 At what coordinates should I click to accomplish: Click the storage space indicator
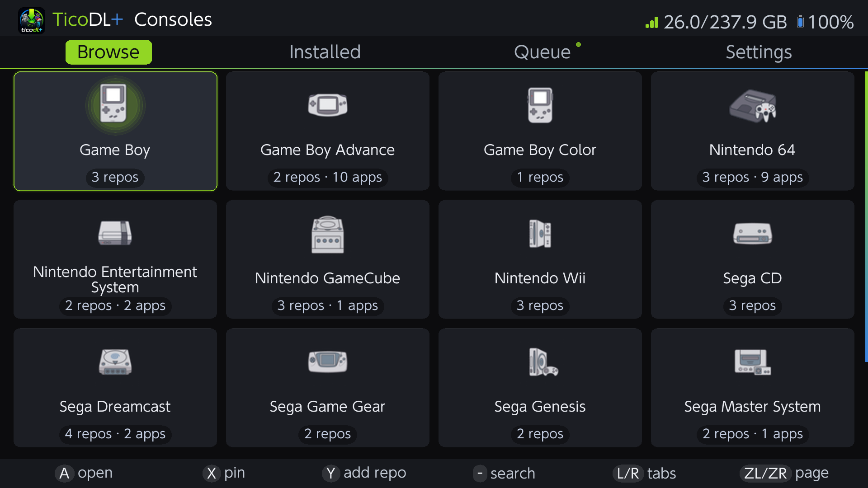[716, 22]
